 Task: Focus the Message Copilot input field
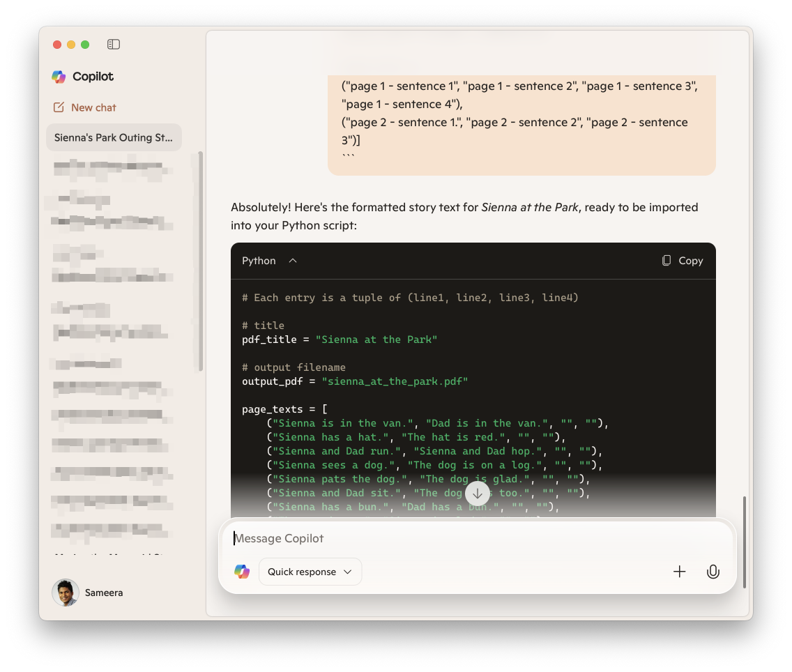478,539
